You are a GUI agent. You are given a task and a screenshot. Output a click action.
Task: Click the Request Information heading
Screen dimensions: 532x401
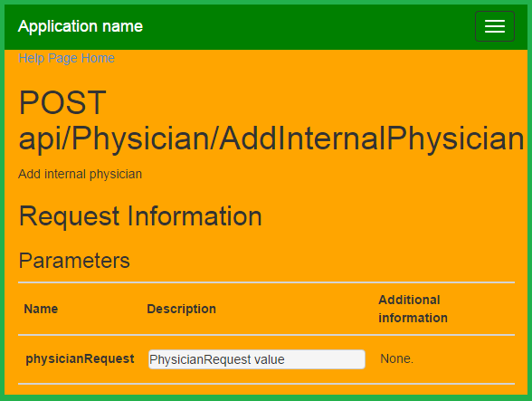[140, 216]
